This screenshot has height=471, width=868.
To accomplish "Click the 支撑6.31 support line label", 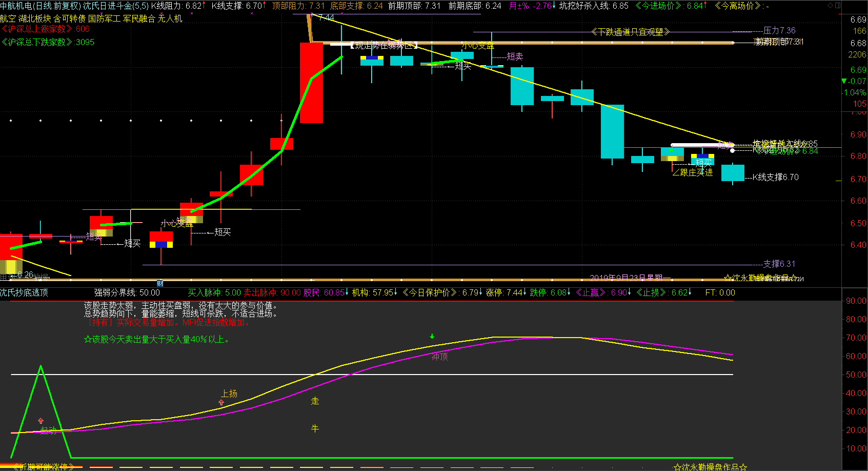I will 779,264.
